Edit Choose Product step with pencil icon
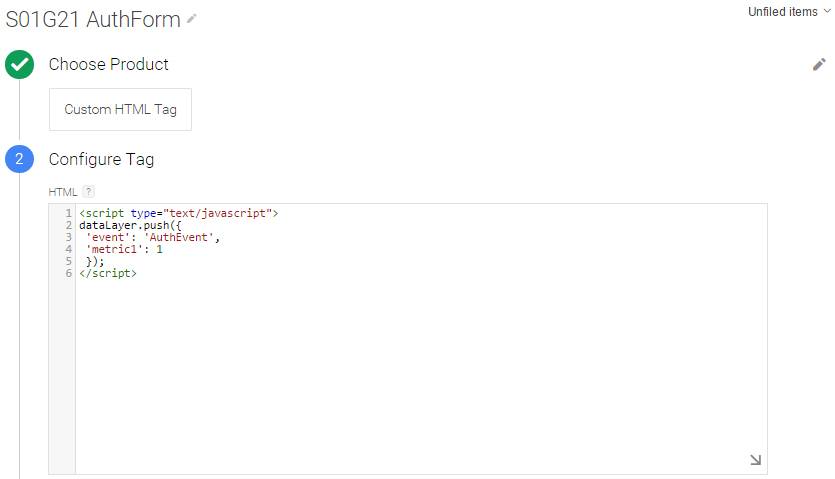 click(819, 64)
